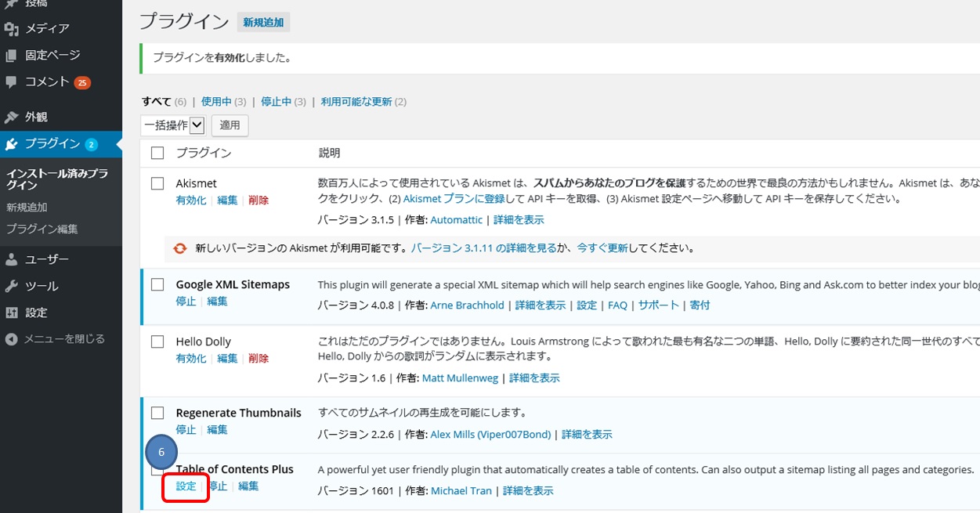The width and height of the screenshot is (980, 513).
Task: Click 新規追加 to add a new plugin
Action: click(263, 22)
